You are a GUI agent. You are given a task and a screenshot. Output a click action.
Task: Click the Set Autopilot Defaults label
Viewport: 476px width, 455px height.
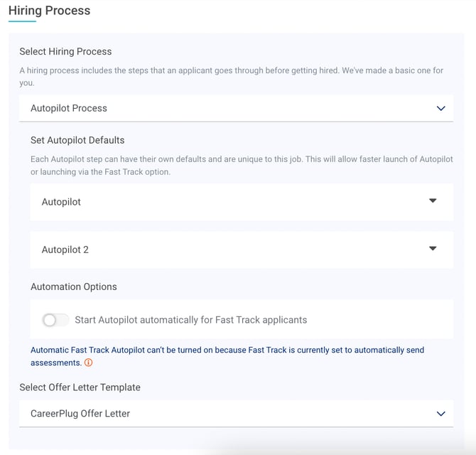[77, 140]
